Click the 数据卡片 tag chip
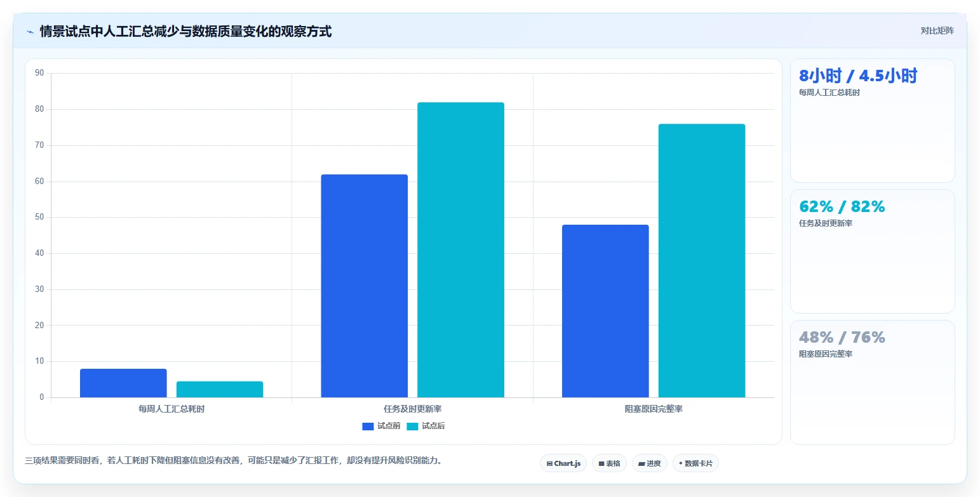This screenshot has width=980, height=497. point(695,463)
